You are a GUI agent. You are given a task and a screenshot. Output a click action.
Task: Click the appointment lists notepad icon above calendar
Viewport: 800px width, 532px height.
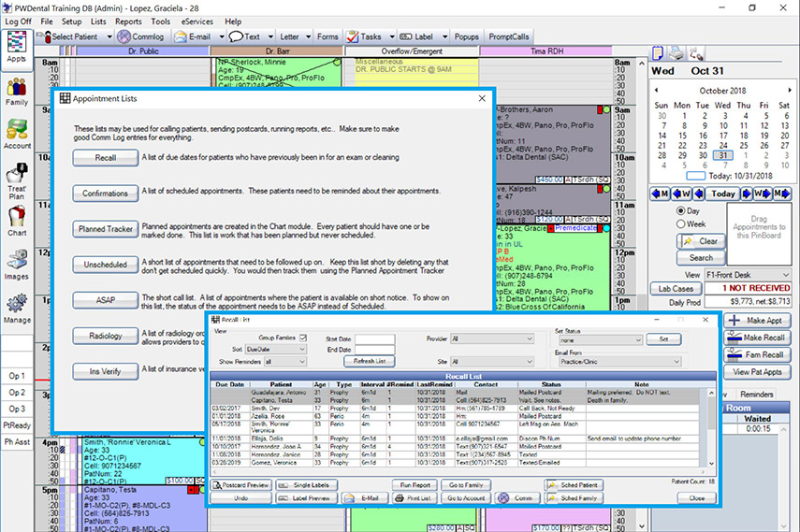[658, 53]
